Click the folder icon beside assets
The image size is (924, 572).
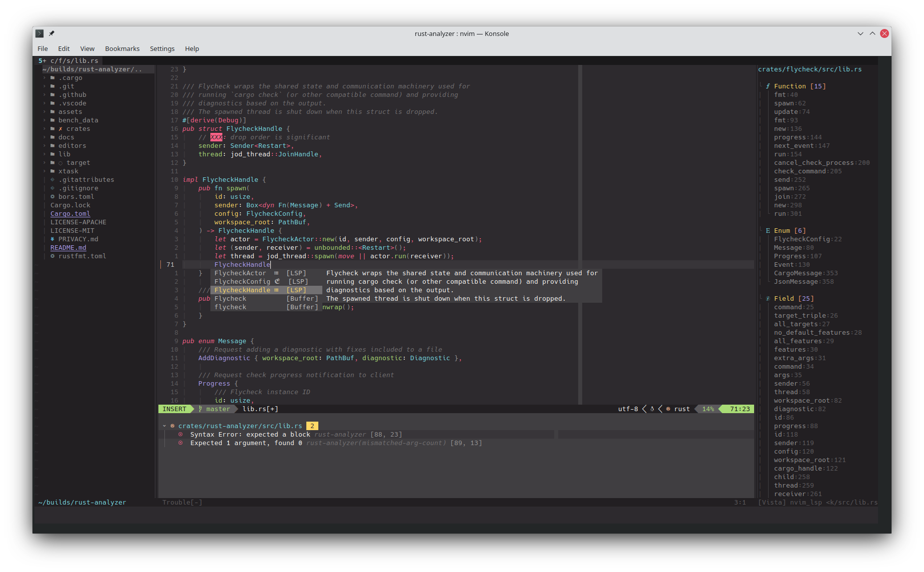52,112
